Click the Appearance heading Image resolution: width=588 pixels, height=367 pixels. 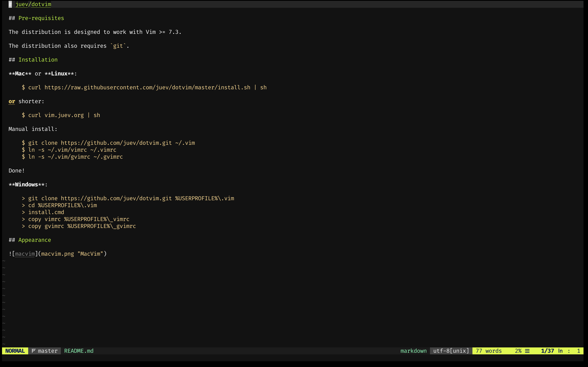point(35,240)
